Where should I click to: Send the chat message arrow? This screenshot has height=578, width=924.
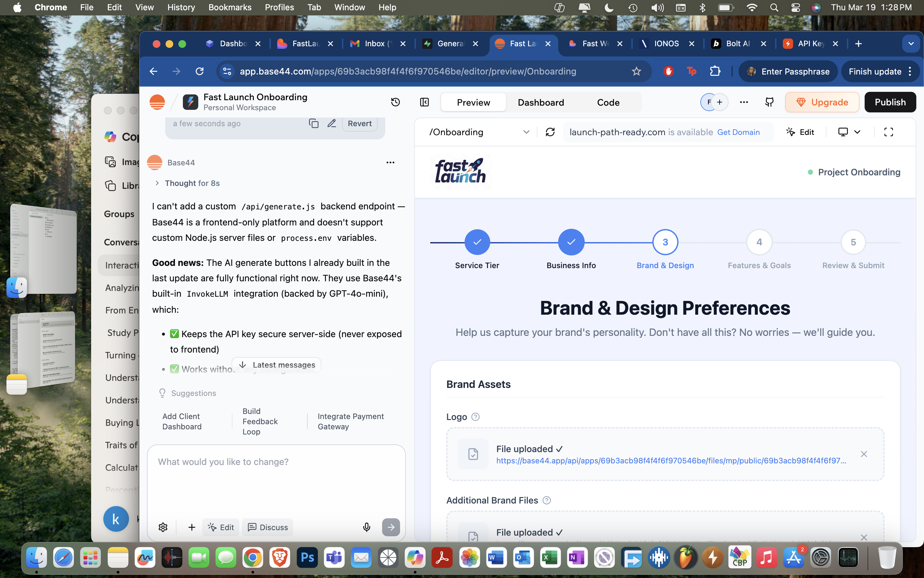[x=391, y=527]
